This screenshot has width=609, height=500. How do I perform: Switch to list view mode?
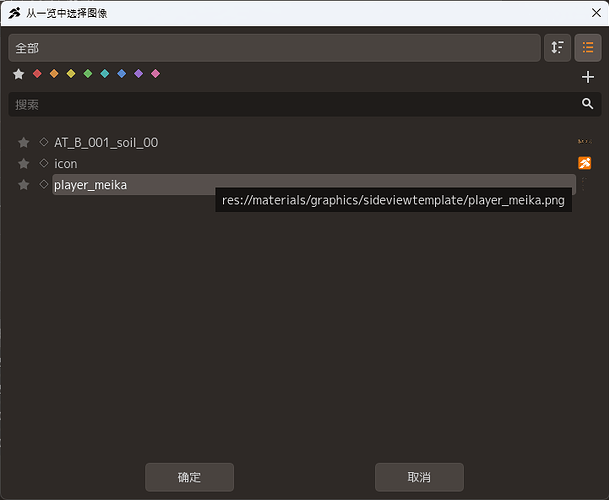588,48
